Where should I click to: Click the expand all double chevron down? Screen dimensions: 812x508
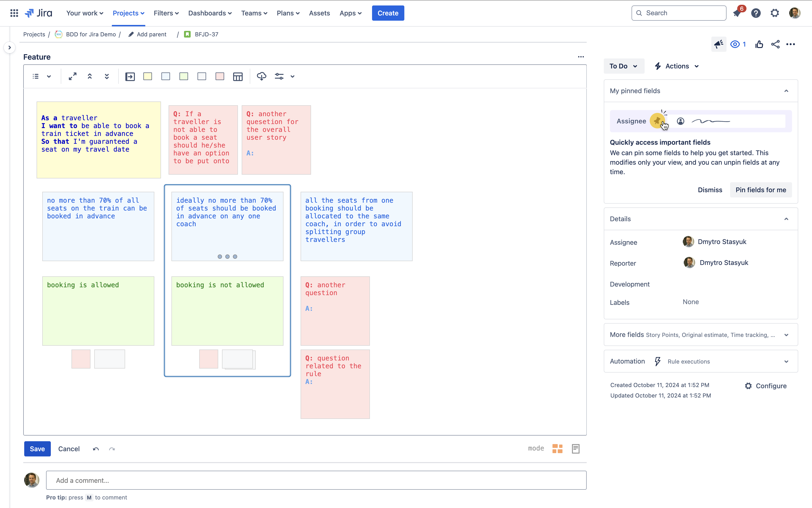(x=107, y=76)
